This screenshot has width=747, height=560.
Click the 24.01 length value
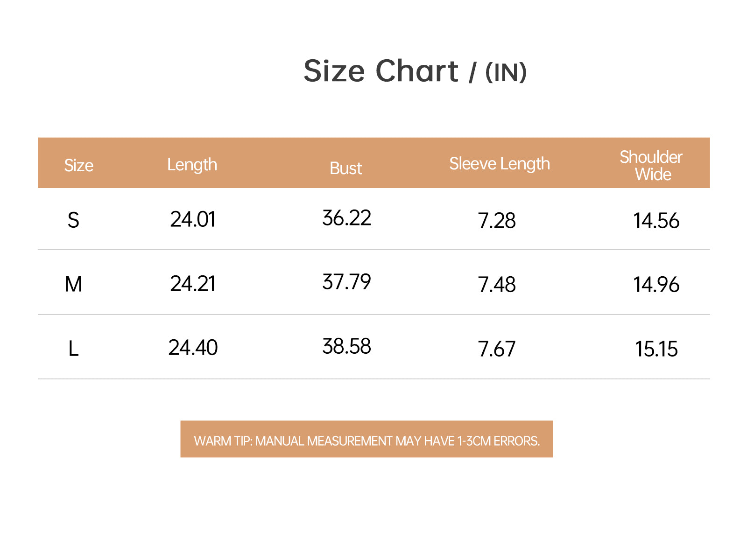click(x=193, y=219)
